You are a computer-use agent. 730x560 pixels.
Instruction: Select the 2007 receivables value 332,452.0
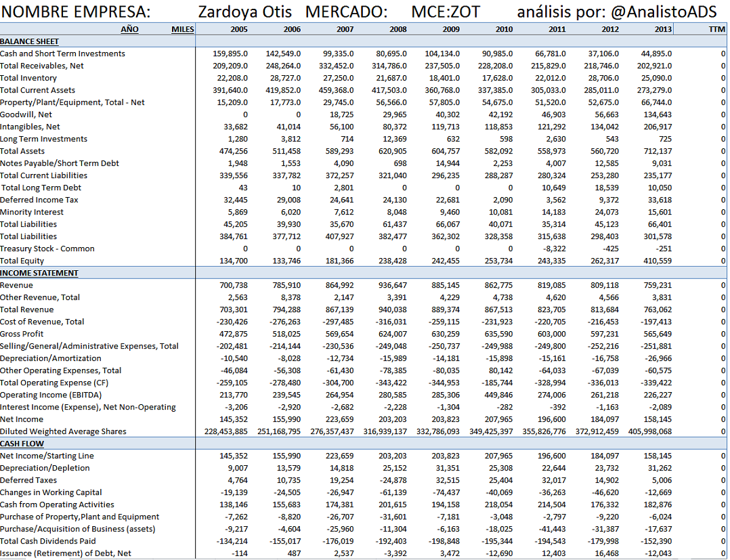tap(336, 66)
